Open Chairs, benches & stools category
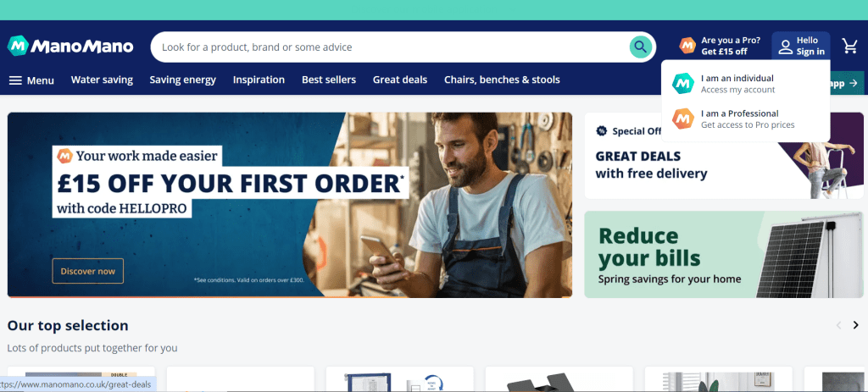This screenshot has height=392, width=868. tap(502, 80)
